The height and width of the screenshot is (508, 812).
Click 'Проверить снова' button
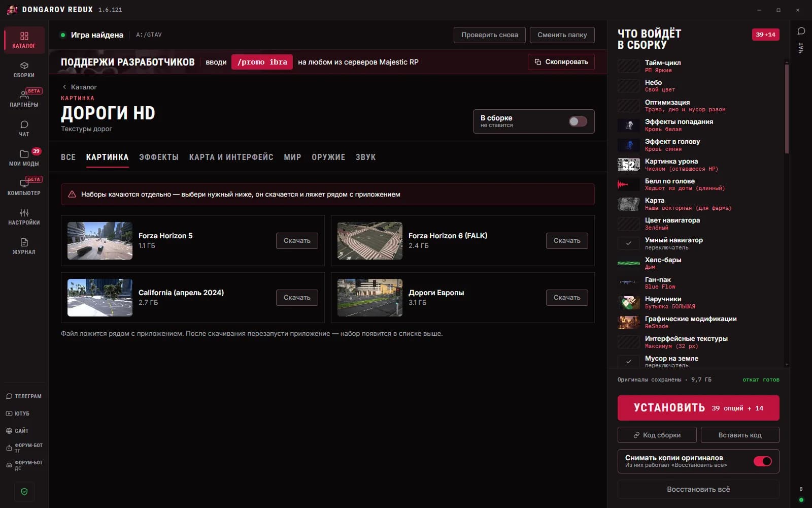tap(490, 35)
